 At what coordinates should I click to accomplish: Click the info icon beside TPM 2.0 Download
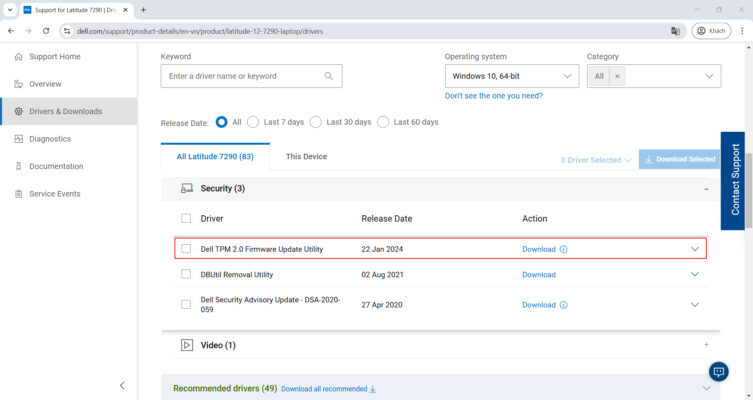[x=564, y=249]
